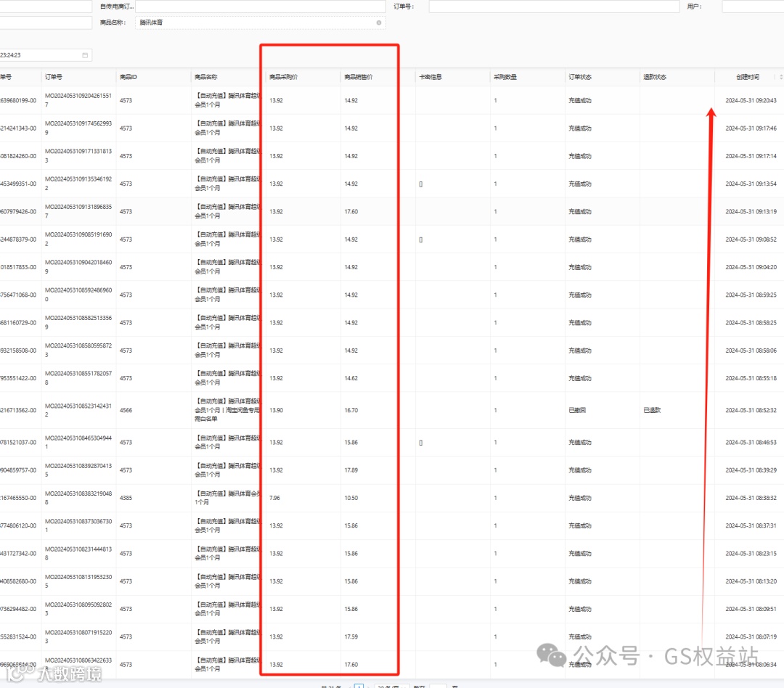784x688 pixels.
Task: Open the page-size dropdown in pagination
Action: click(391, 686)
